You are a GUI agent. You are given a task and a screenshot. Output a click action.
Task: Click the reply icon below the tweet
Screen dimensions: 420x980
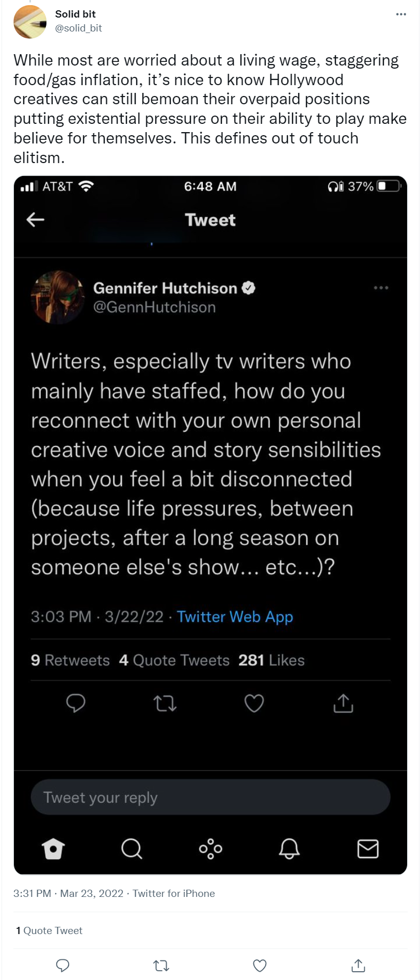[62, 966]
